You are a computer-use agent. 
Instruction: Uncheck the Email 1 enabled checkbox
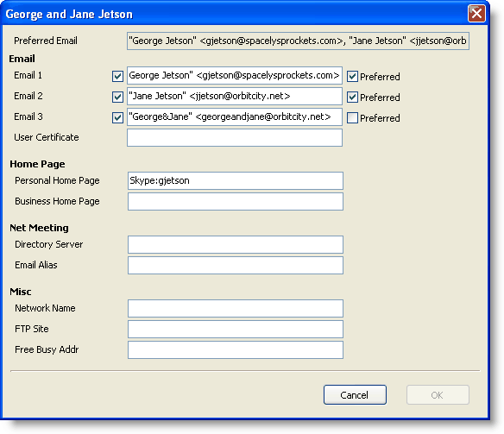click(x=117, y=77)
